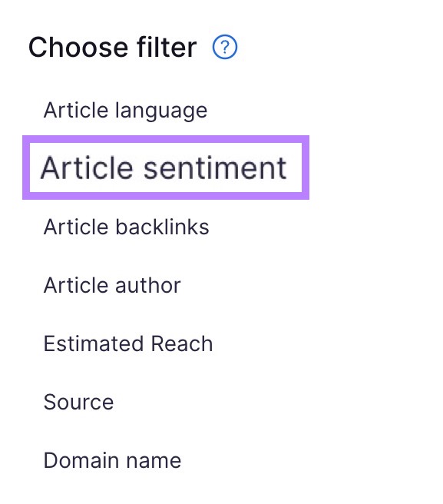Image resolution: width=443 pixels, height=504 pixels.
Task: Click the last list entry, Domain name
Action: coord(112,460)
